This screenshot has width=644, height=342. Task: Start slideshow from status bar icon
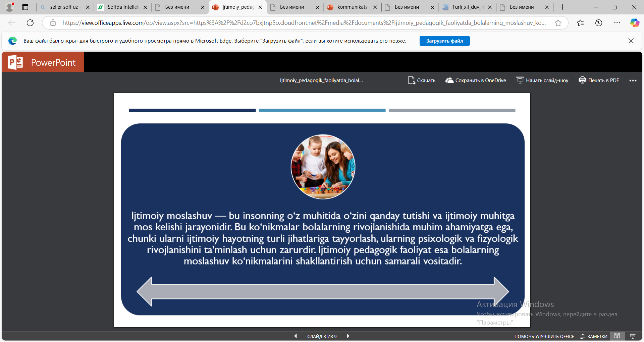(x=633, y=336)
